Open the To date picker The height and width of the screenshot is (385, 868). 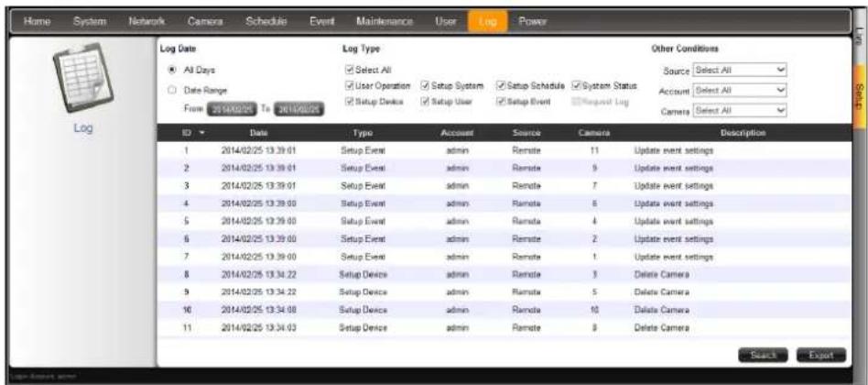(x=298, y=110)
